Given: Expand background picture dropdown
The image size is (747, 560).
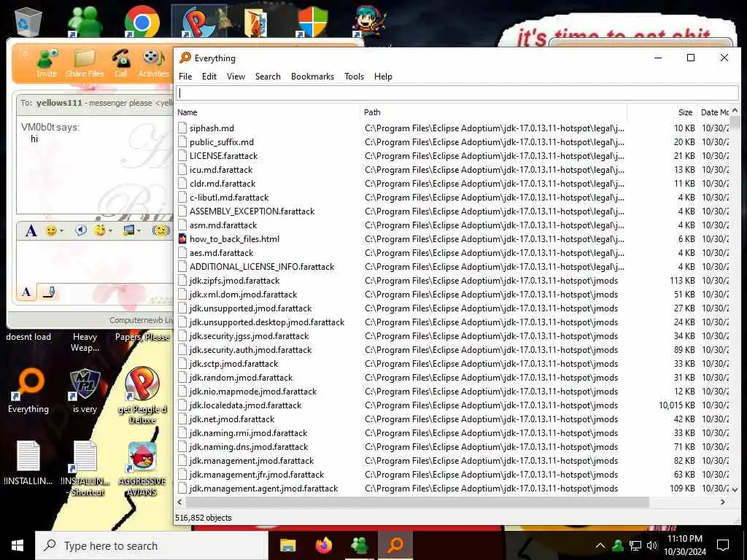Looking at the screenshot, I should (x=139, y=231).
